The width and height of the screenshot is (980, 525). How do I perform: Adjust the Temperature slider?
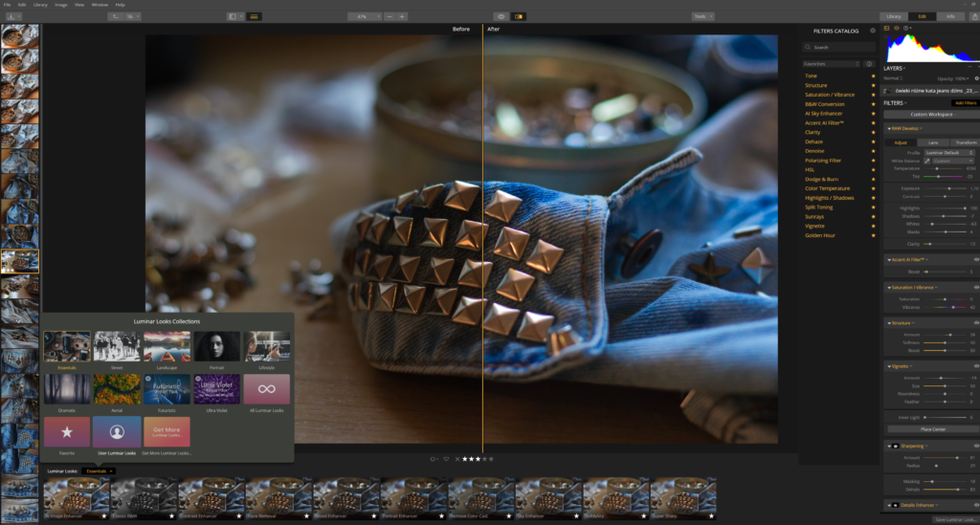point(945,168)
